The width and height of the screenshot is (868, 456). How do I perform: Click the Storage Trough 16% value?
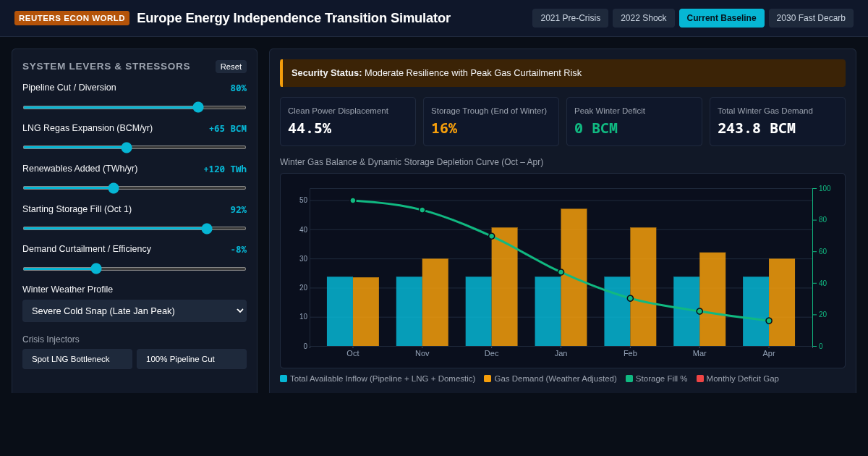tap(444, 128)
